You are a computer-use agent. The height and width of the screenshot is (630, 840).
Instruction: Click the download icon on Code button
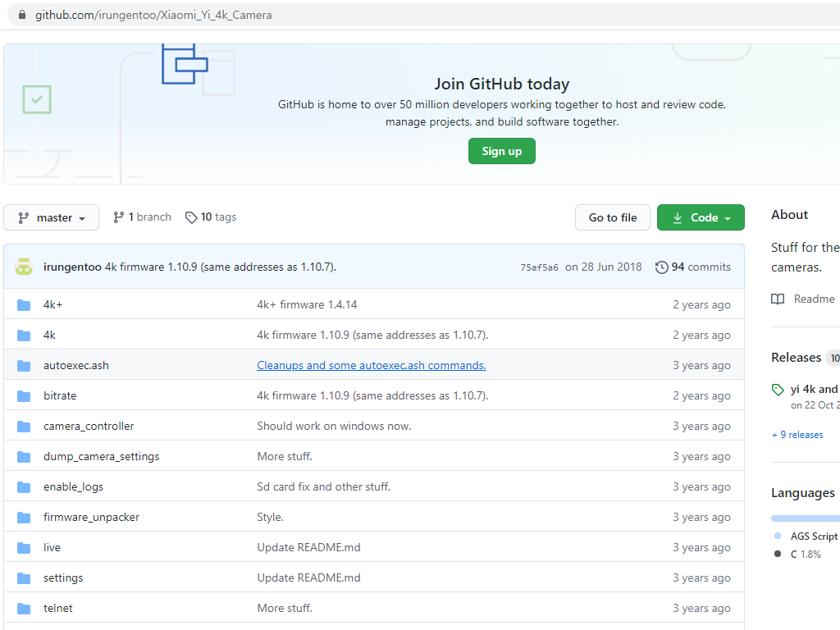[677, 217]
